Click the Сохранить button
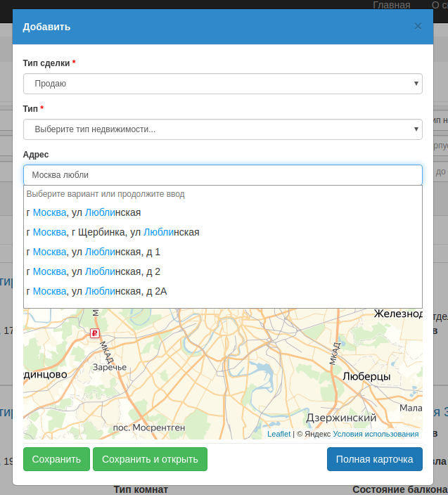The image size is (448, 495). pos(56,459)
